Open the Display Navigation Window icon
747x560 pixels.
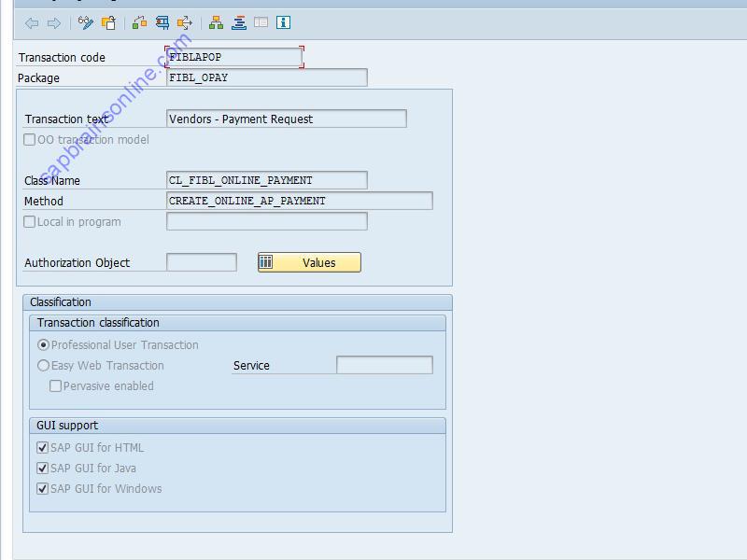click(x=239, y=22)
